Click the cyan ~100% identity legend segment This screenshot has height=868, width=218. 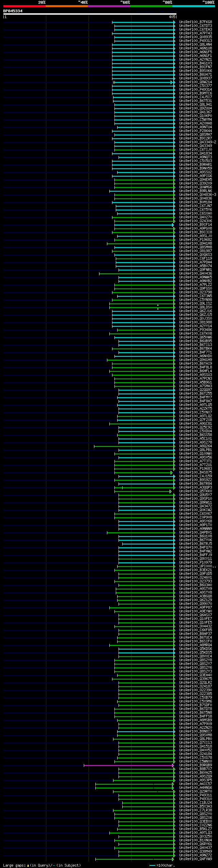click(x=193, y=6)
